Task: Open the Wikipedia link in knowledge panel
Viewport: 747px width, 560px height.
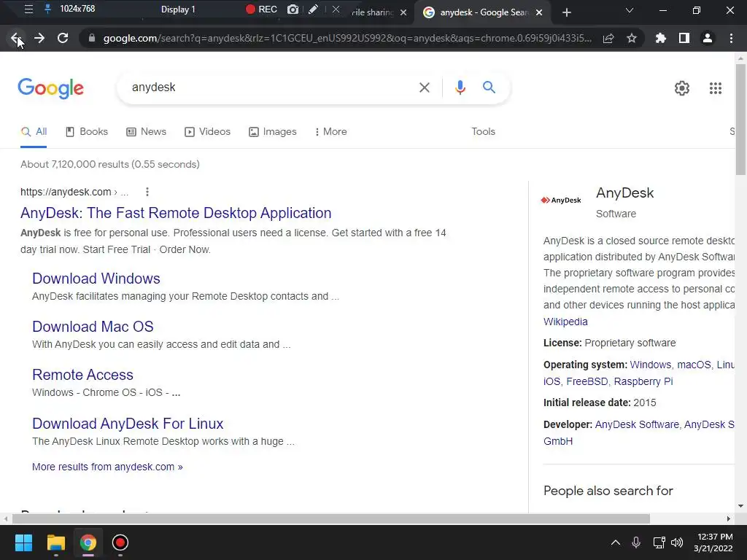Action: point(565,322)
